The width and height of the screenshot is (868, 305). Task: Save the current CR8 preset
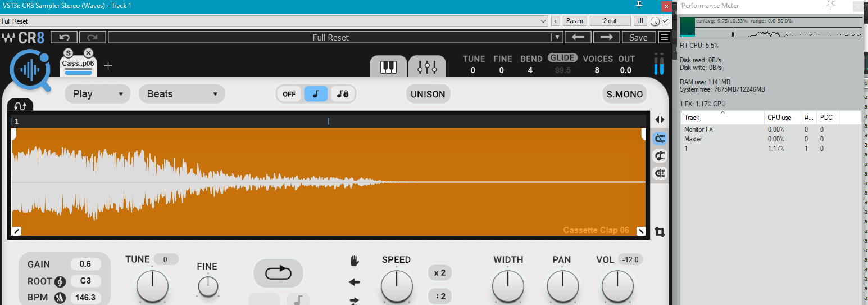tap(638, 37)
